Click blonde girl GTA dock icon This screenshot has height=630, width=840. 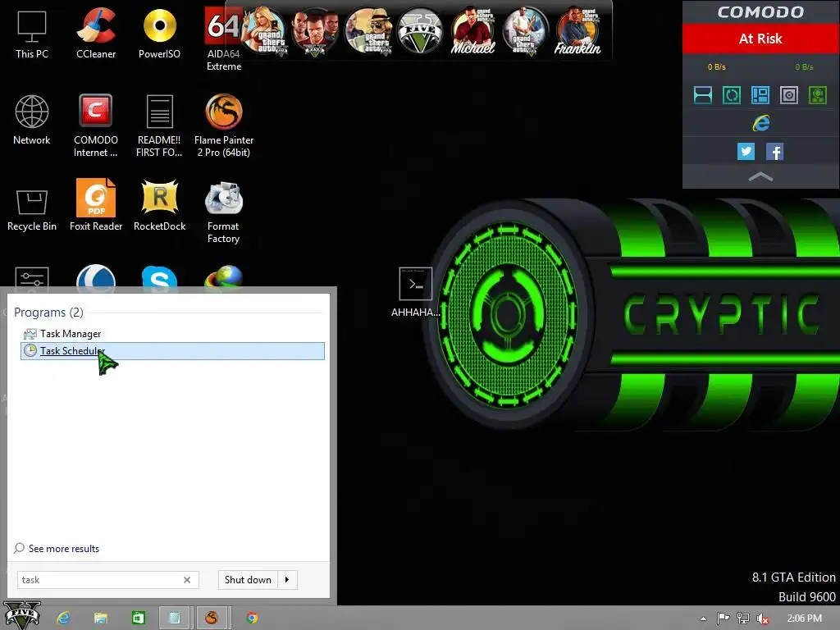click(263, 30)
